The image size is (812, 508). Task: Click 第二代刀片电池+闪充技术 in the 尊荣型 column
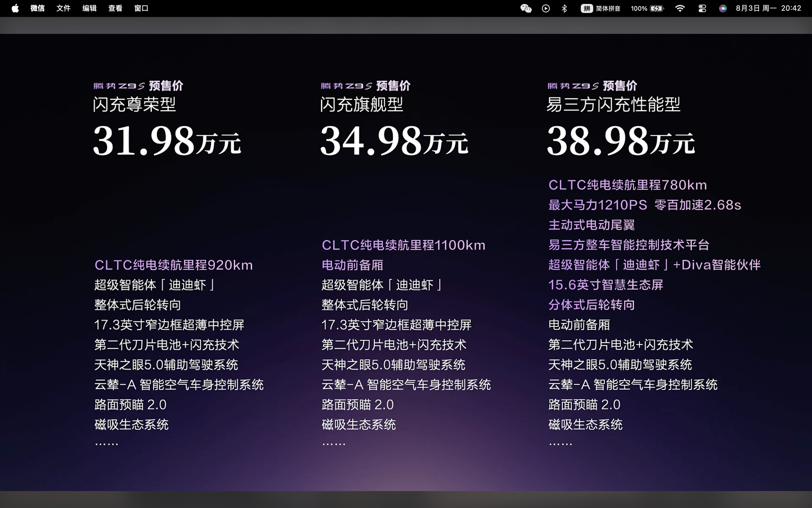click(167, 345)
